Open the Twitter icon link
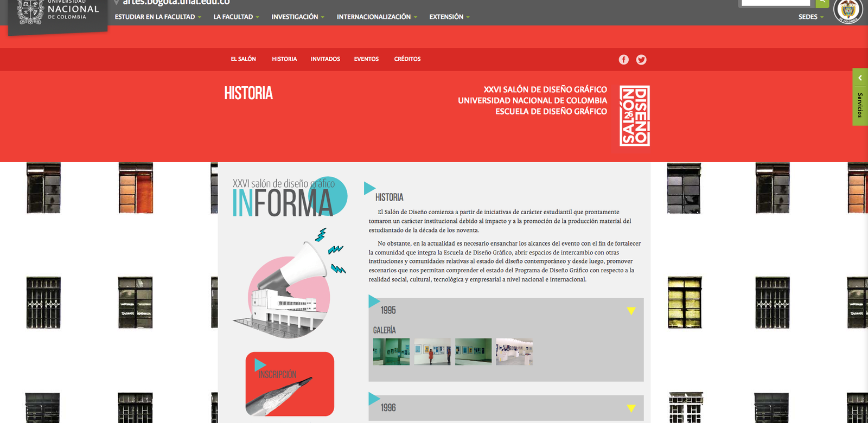The height and width of the screenshot is (423, 868). point(641,60)
